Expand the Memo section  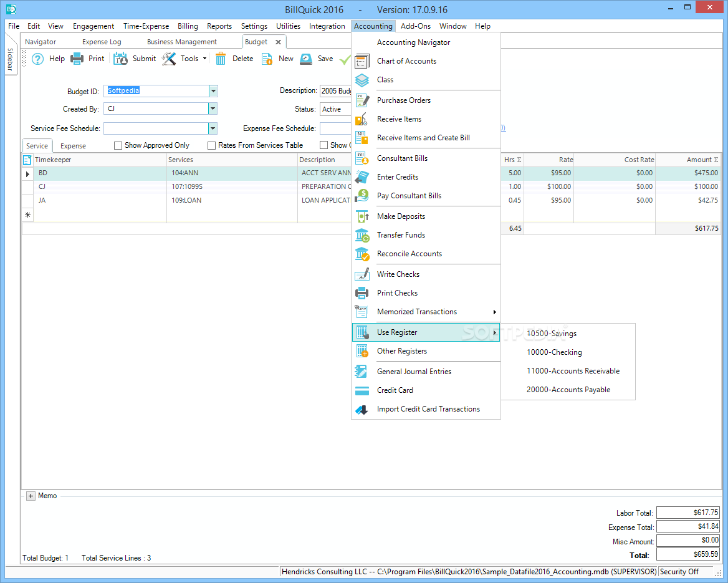(31, 496)
